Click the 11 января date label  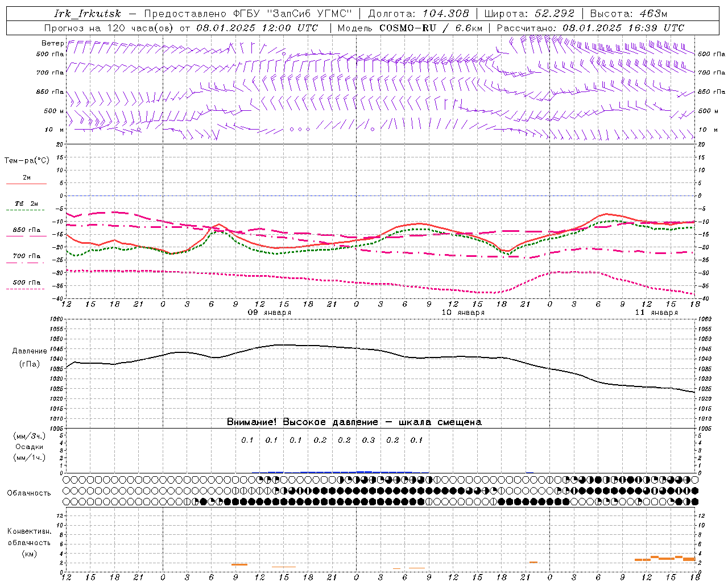coord(656,313)
